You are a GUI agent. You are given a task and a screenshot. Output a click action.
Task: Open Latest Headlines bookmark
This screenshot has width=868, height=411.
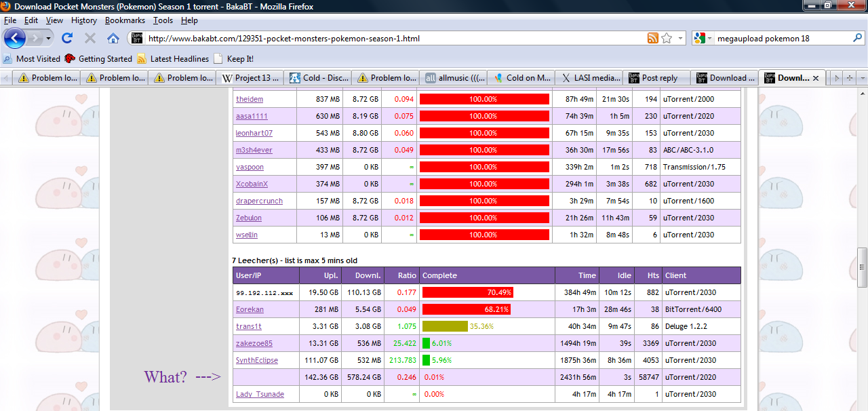(x=172, y=59)
